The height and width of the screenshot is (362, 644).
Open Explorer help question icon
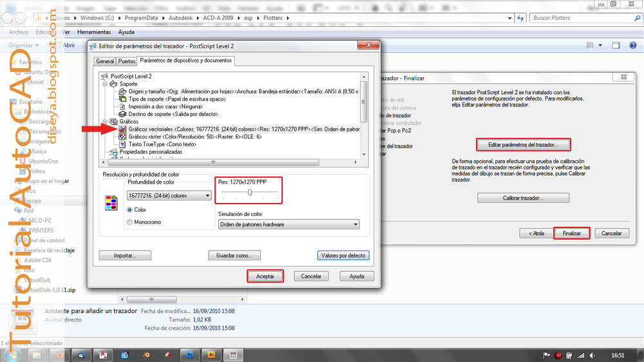(633, 45)
